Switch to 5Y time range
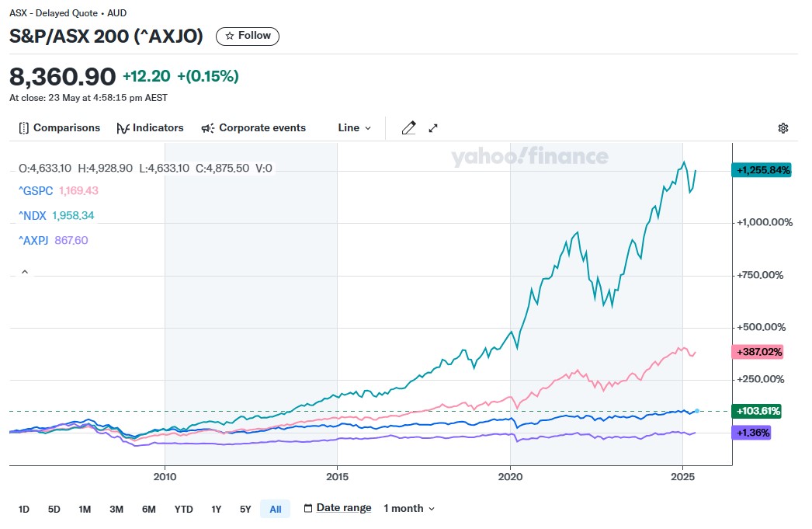812x529 pixels. point(245,510)
